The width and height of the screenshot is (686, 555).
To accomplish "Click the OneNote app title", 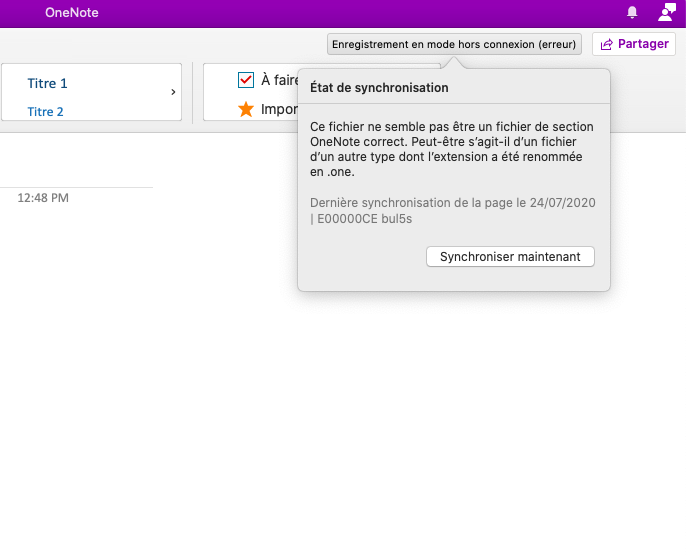I will (72, 12).
